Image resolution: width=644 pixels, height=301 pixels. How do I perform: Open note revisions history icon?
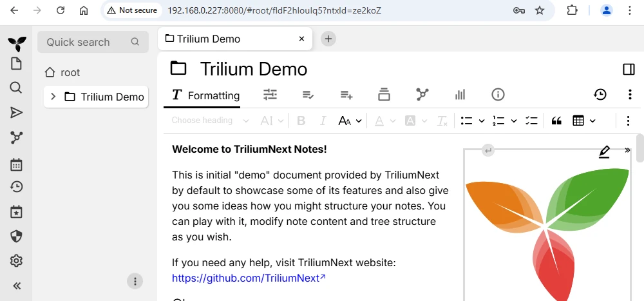(600, 95)
